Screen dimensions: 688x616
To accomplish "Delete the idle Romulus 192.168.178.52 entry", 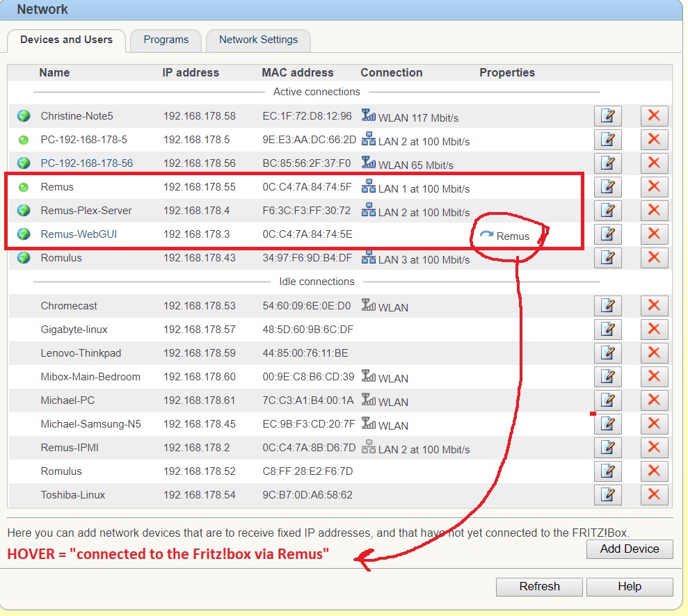I will [654, 472].
